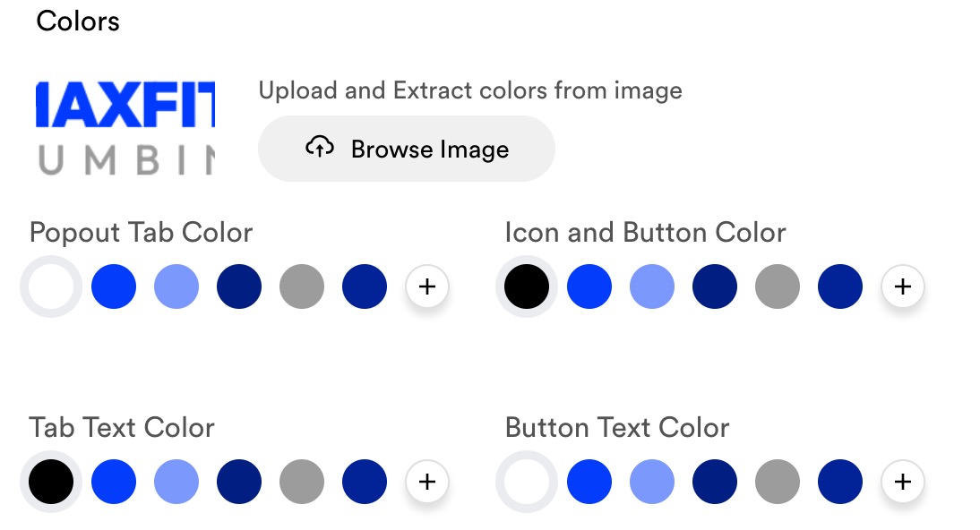Pick gray Button Text Color swatch
This screenshot has width=980, height=530.
(778, 482)
